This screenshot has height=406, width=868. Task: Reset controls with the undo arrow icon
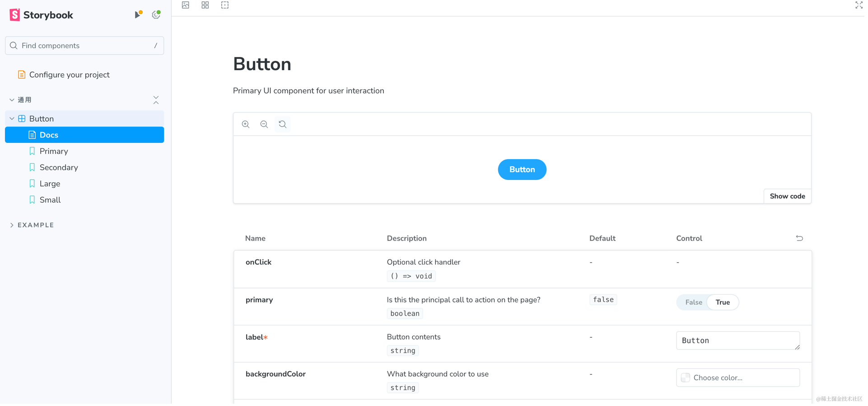click(799, 238)
